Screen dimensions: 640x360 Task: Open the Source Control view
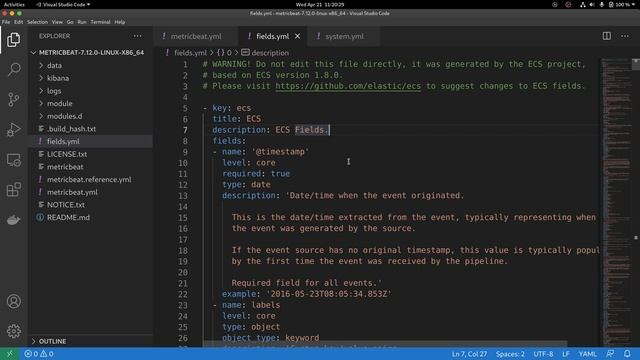[13, 100]
